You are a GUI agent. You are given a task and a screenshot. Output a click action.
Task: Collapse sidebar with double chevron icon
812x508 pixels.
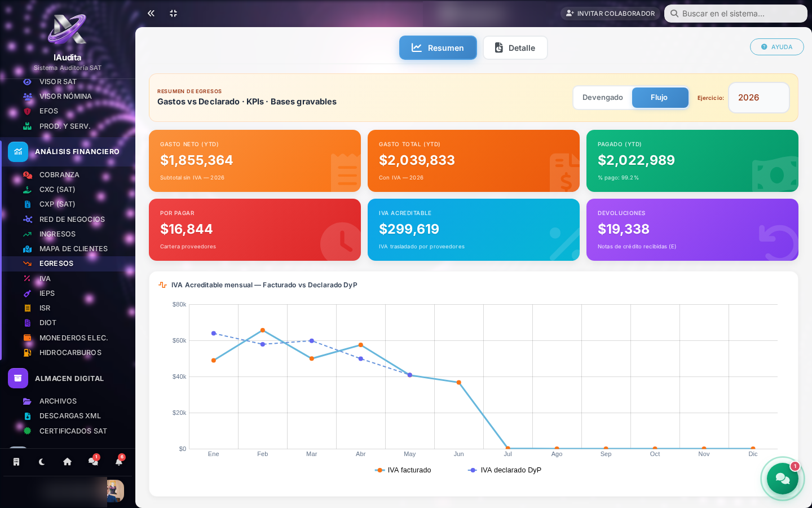pos(151,13)
